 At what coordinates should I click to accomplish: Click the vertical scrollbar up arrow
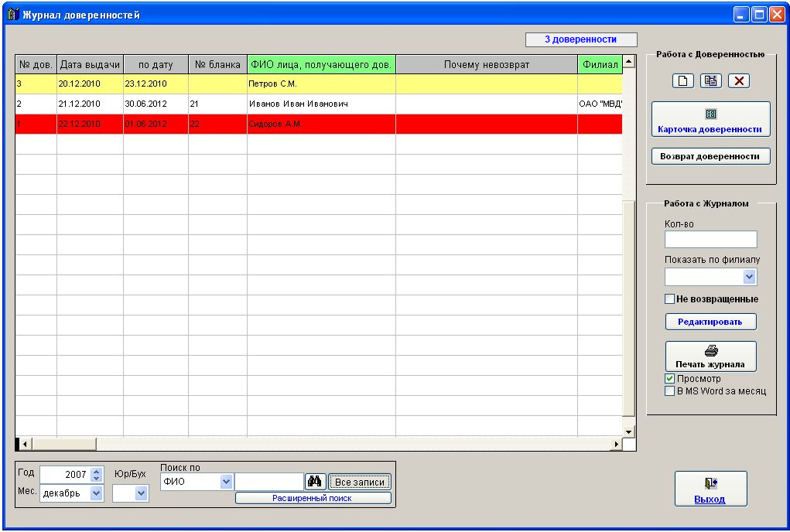coord(629,62)
